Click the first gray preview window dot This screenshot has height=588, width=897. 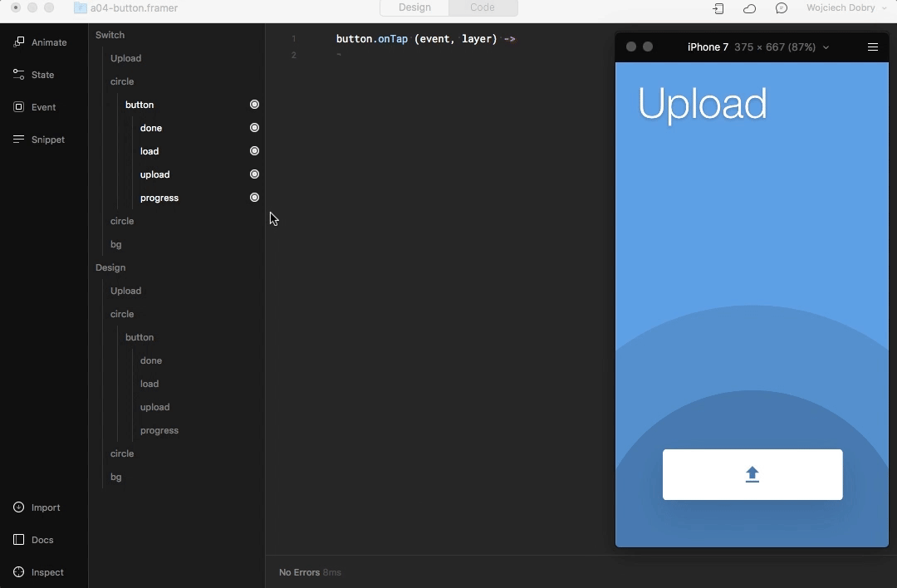631,47
